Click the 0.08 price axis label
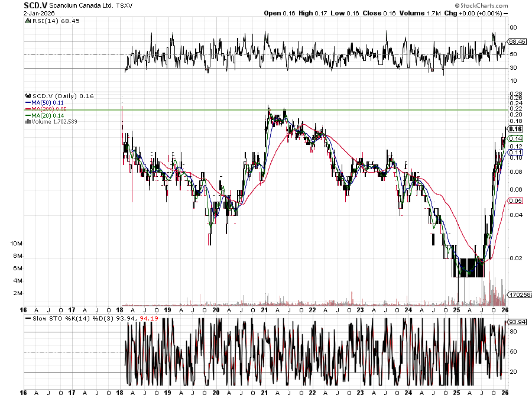The width and height of the screenshot is (532, 398). pos(516,172)
